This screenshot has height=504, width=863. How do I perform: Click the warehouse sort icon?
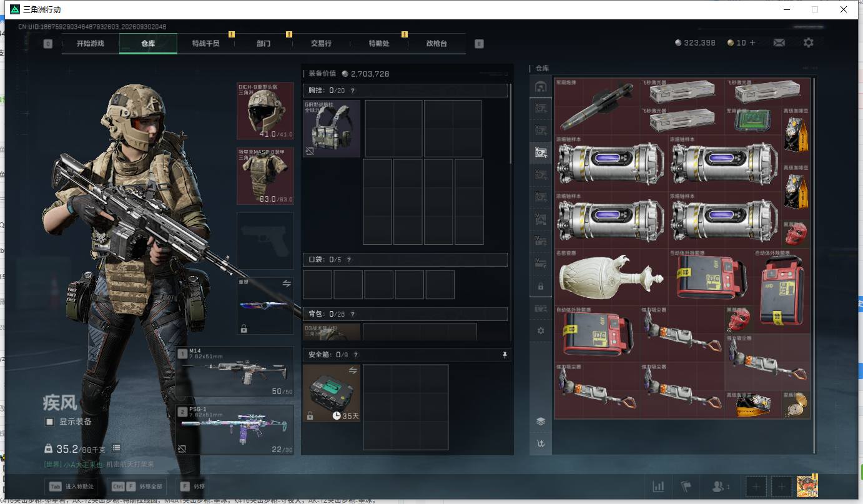pyautogui.click(x=541, y=443)
